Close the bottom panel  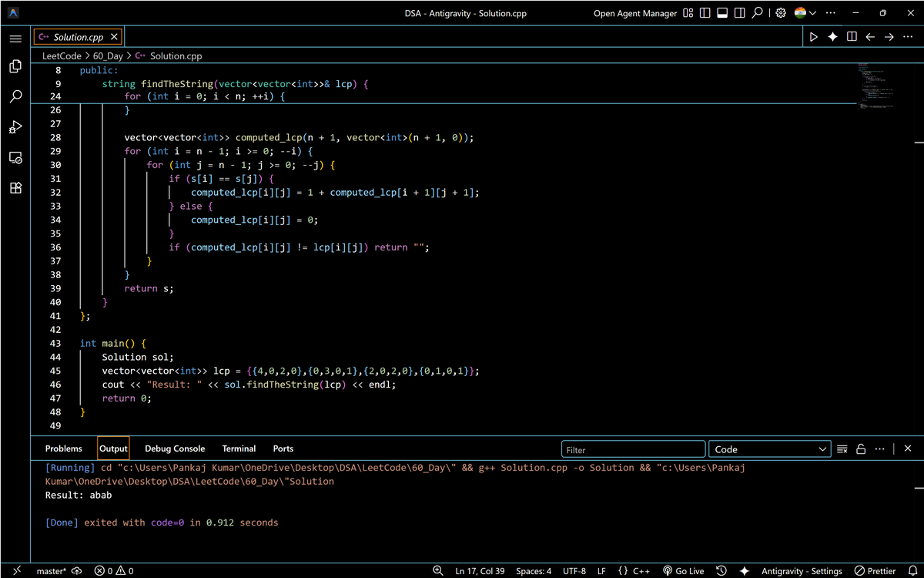point(908,449)
